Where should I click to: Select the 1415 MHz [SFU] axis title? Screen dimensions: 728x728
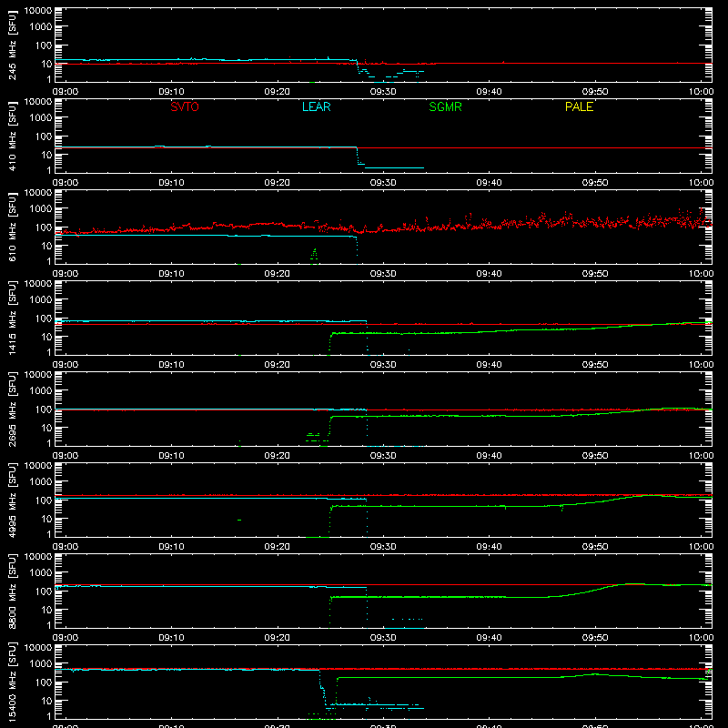(x=12, y=318)
